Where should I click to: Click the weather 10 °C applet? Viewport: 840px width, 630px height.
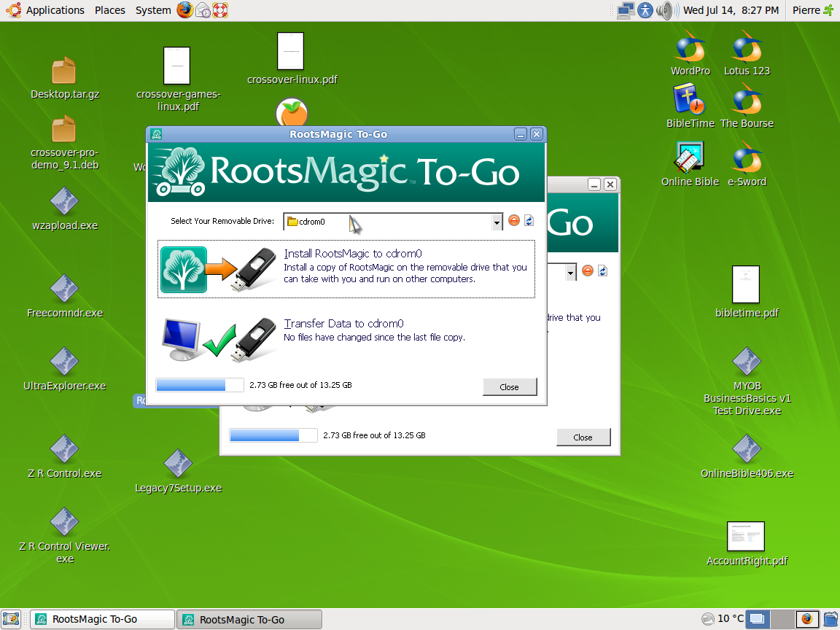coord(722,619)
